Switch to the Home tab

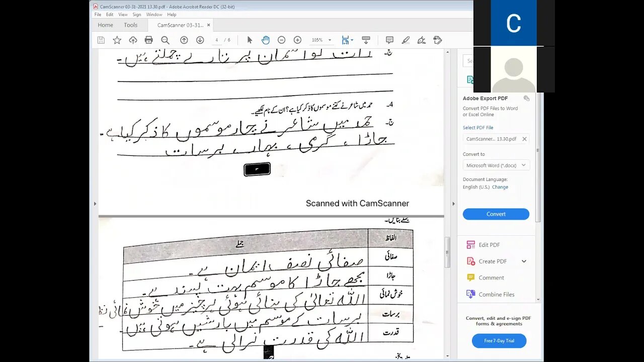coord(105,25)
